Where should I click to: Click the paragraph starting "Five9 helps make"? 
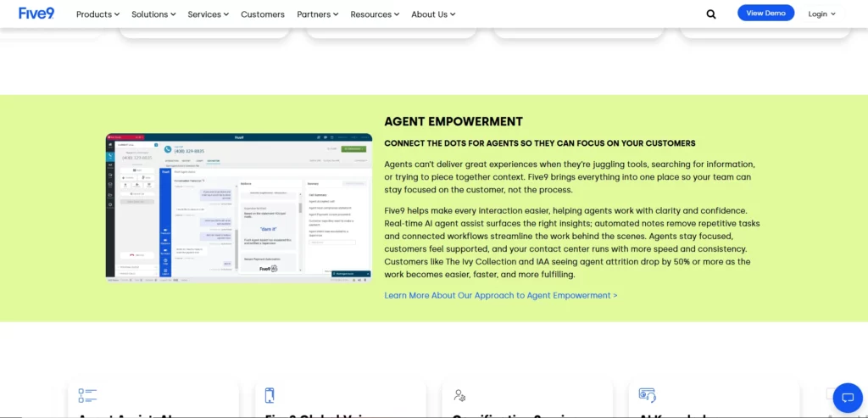pos(572,242)
